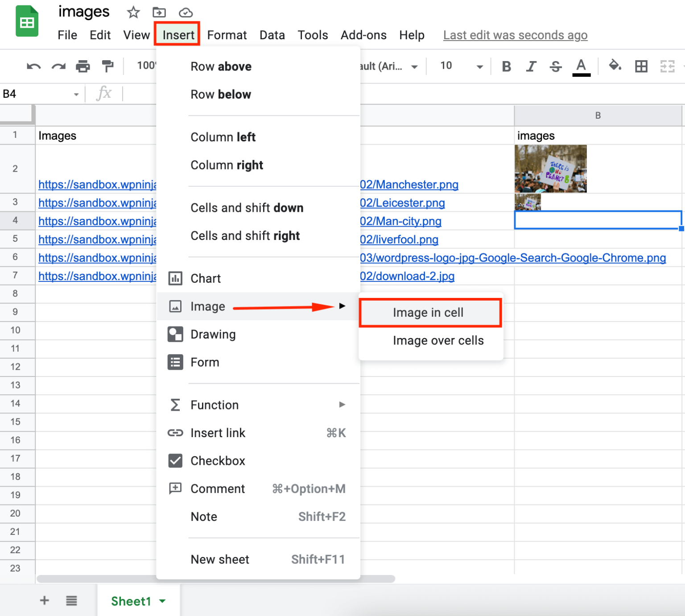Screen dimensions: 685x616
Task: Open the Text color picker
Action: pyautogui.click(x=580, y=66)
